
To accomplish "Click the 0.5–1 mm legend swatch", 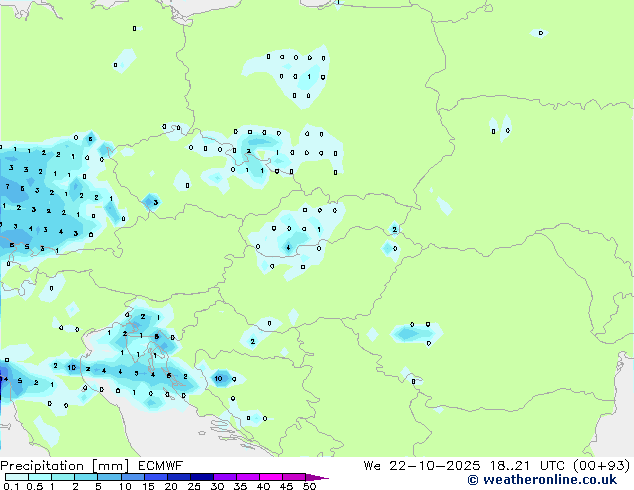I will point(40,477).
